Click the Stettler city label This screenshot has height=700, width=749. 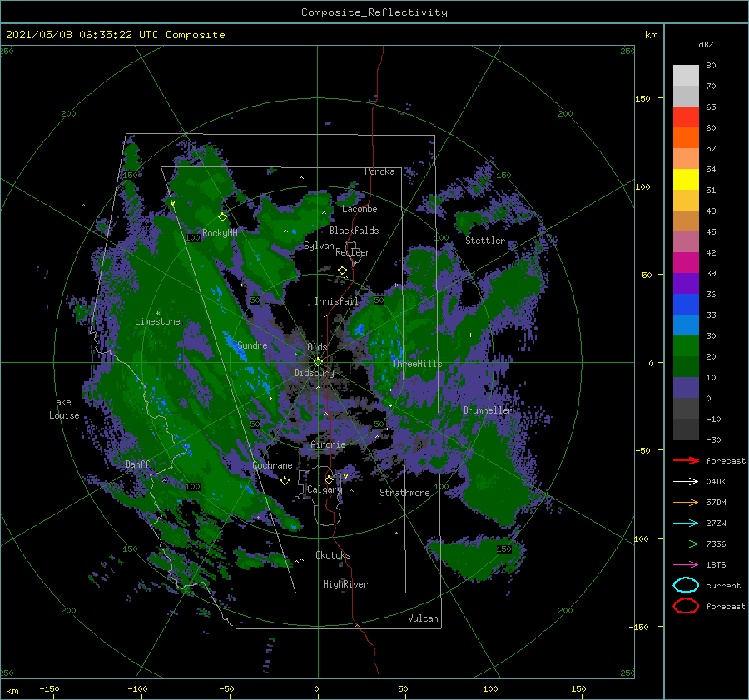tap(485, 241)
